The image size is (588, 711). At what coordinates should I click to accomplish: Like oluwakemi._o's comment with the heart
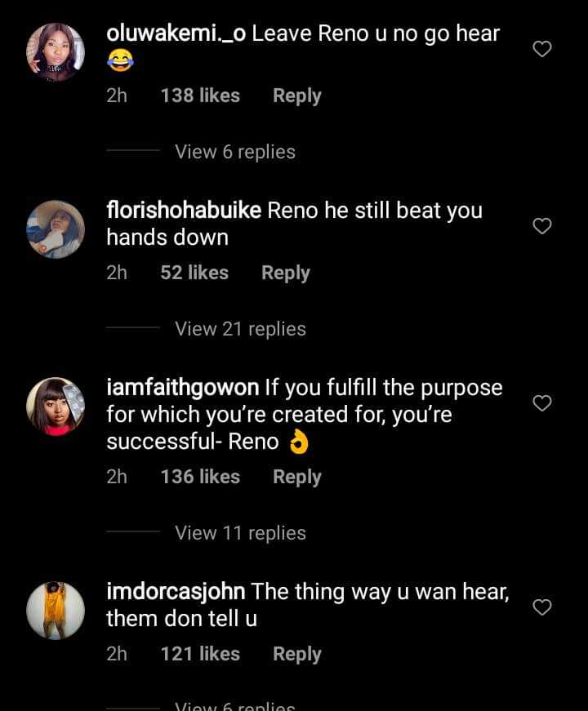[542, 49]
